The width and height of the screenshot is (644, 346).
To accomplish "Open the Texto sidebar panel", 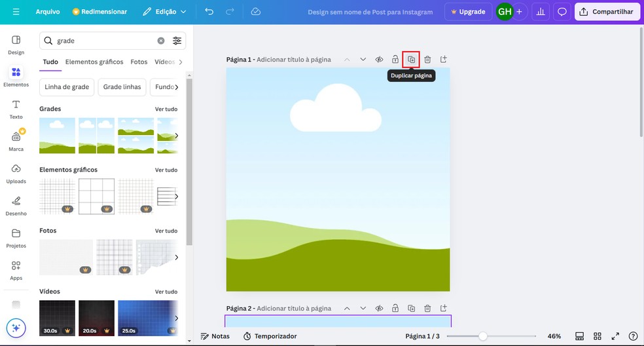I will (16, 109).
